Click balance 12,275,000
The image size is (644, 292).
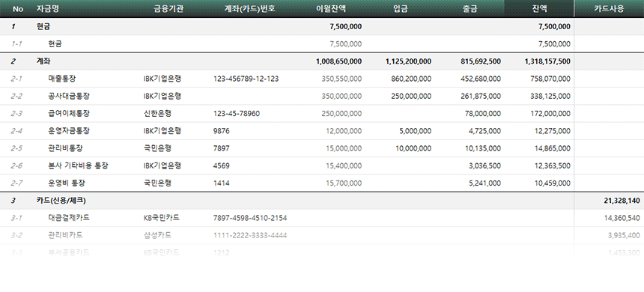point(552,131)
